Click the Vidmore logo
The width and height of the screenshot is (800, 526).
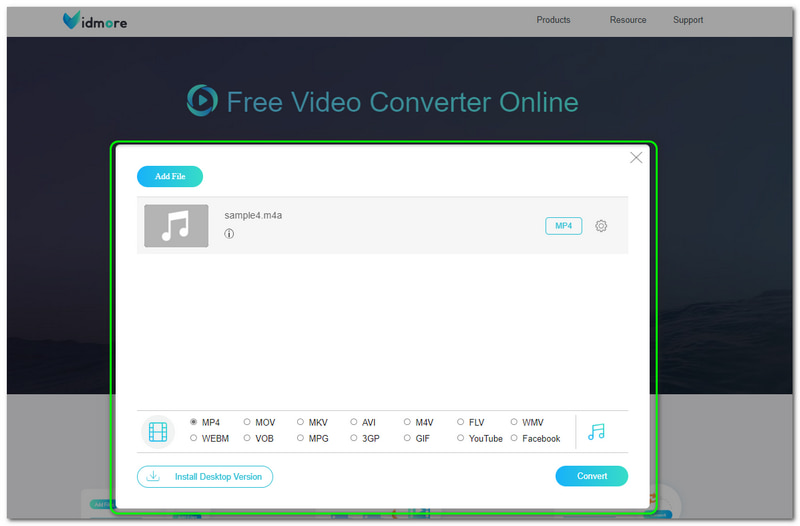tap(95, 21)
